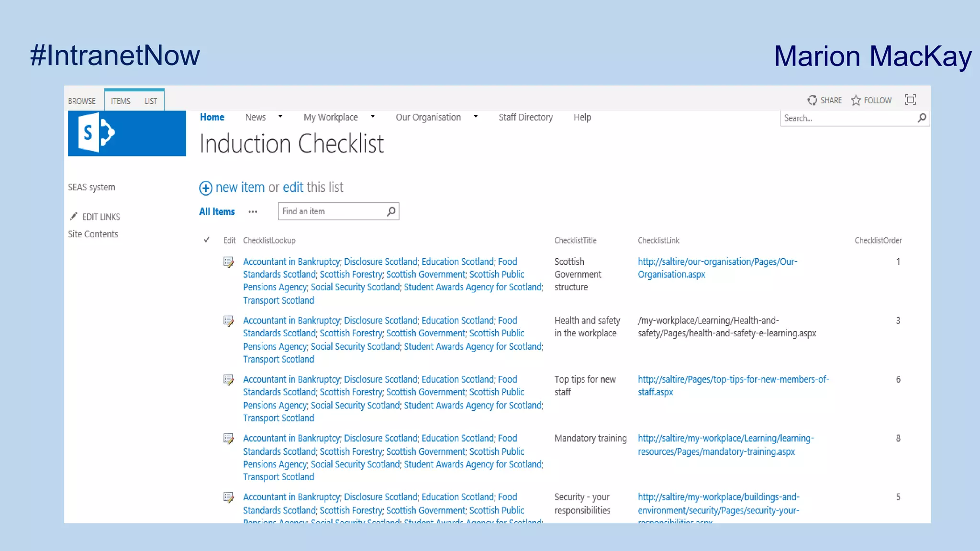
Task: Open the top-tips-for-new-members-of-staff link
Action: [733, 380]
